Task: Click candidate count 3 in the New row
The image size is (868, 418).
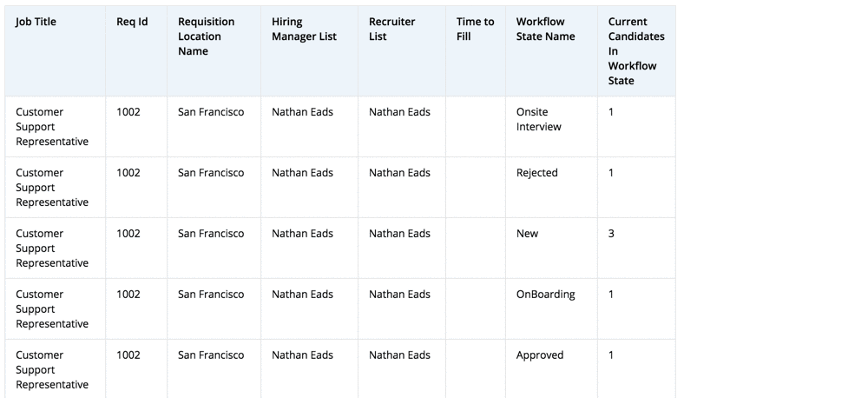Action: (611, 234)
